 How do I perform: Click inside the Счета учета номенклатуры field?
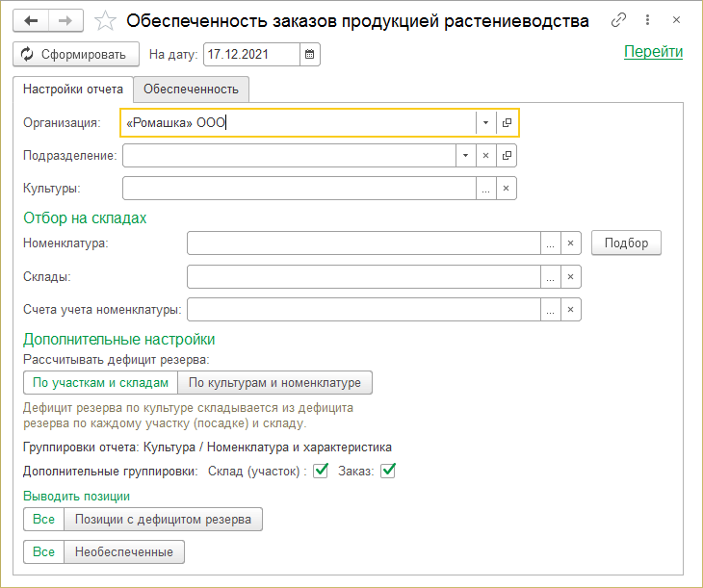(x=363, y=310)
